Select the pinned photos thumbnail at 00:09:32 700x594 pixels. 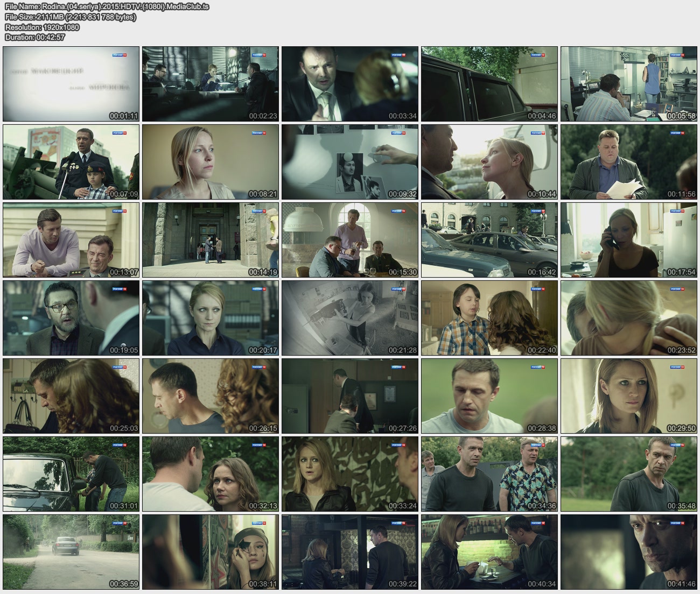coord(349,162)
